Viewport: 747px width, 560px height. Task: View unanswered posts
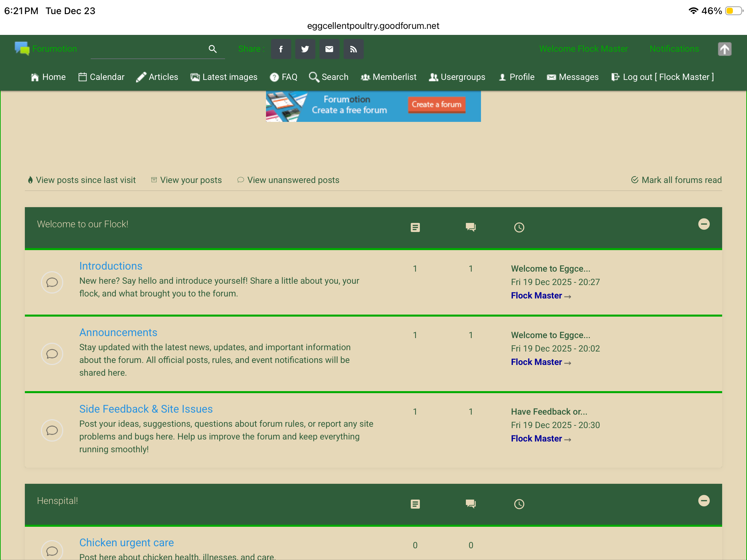coord(289,180)
